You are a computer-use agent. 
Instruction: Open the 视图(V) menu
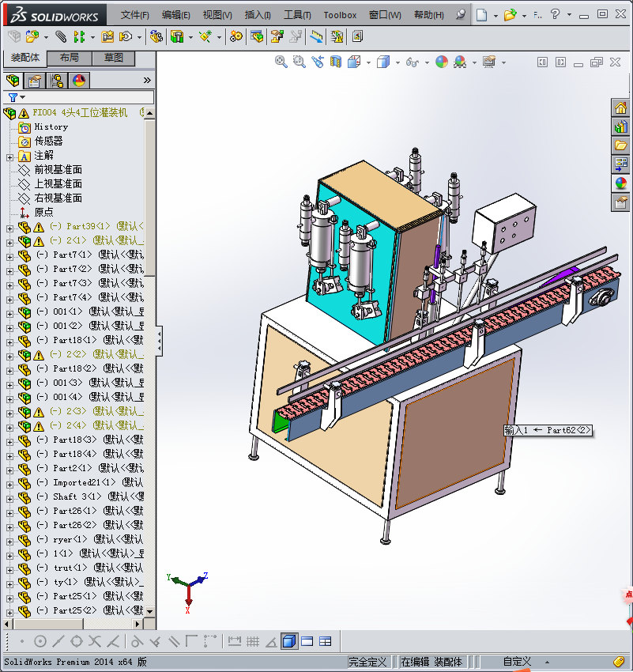[217, 15]
